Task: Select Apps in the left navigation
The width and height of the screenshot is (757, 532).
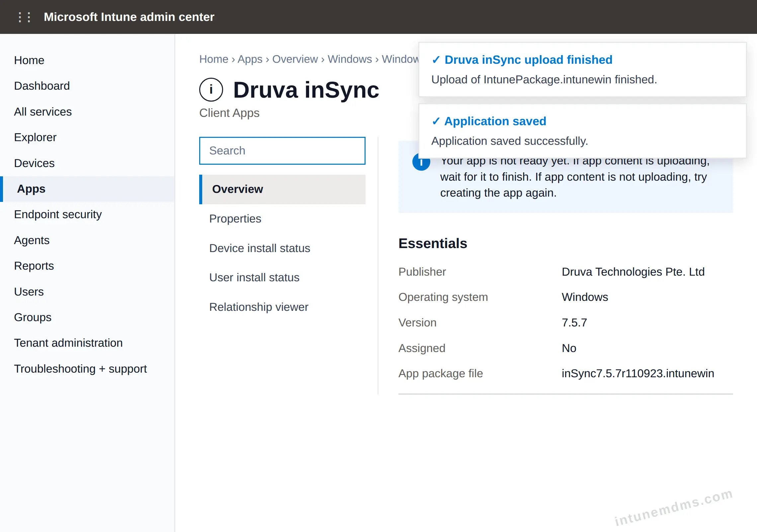Action: [87, 189]
